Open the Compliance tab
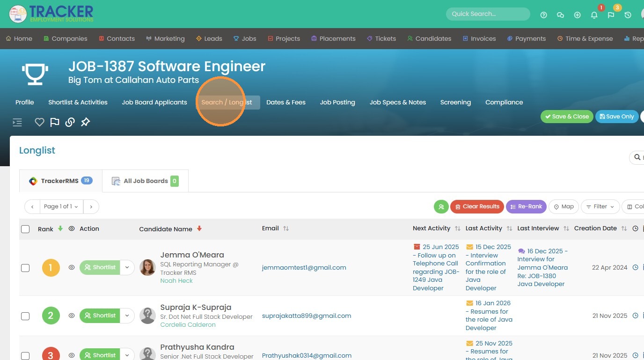This screenshot has width=644, height=360. pos(504,102)
